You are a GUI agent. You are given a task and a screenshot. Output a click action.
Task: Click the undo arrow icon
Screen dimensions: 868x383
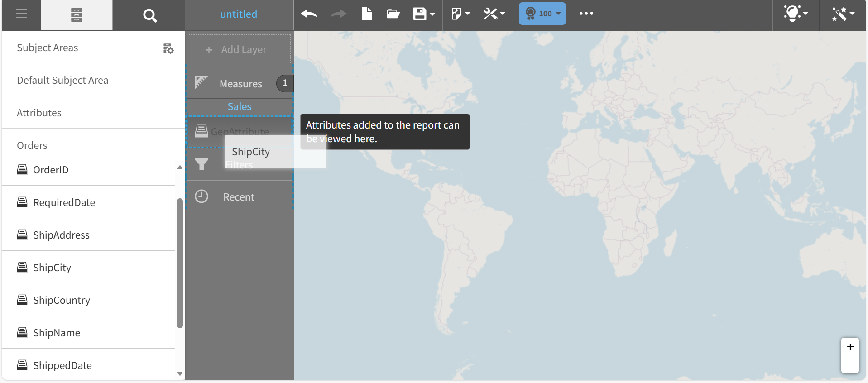click(309, 14)
